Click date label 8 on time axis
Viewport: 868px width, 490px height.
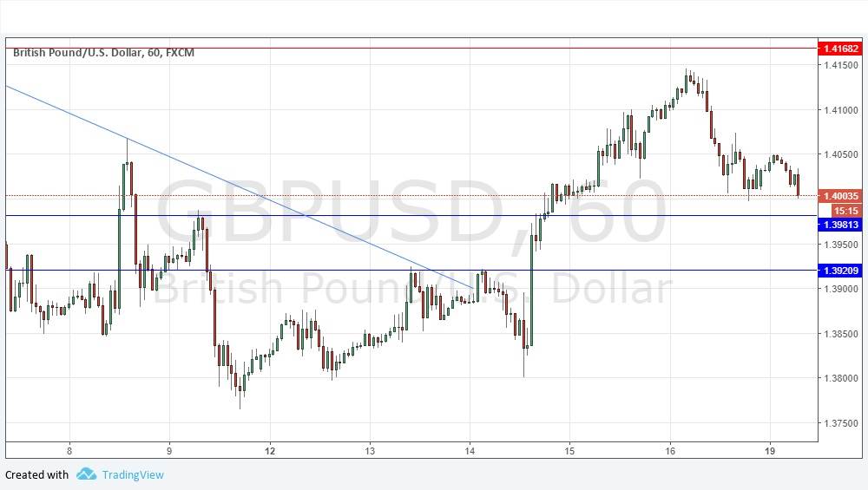[x=69, y=451]
